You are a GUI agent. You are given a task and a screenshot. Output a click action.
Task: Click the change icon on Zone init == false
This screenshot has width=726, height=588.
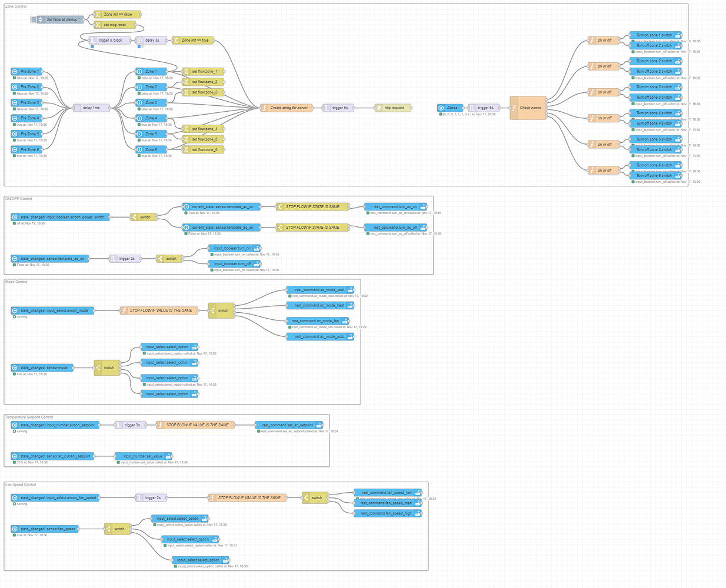tap(98, 14)
